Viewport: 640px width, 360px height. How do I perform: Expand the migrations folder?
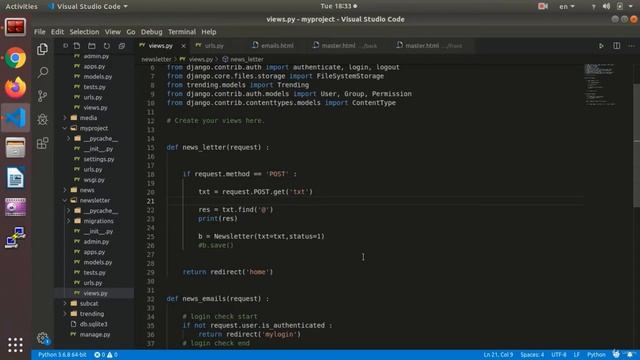(x=98, y=221)
